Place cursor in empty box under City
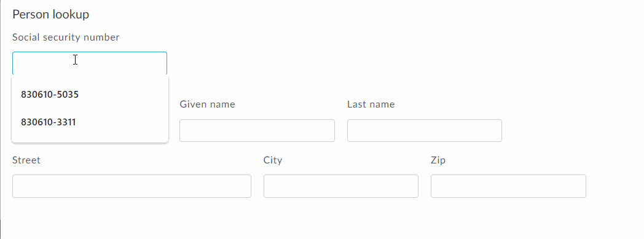Image resolution: width=644 pixels, height=239 pixels. coord(341,186)
